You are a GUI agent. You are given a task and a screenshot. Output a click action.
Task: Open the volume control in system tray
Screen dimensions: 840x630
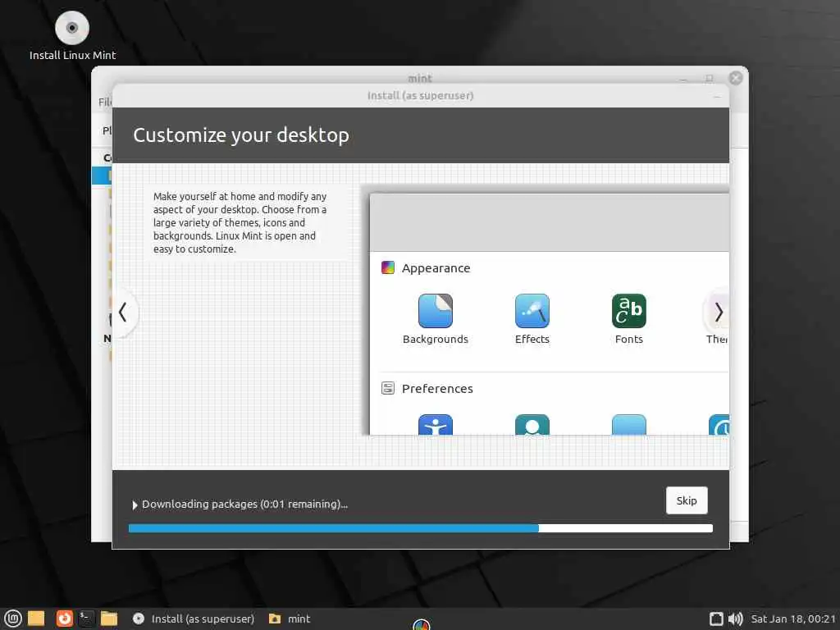pyautogui.click(x=736, y=619)
